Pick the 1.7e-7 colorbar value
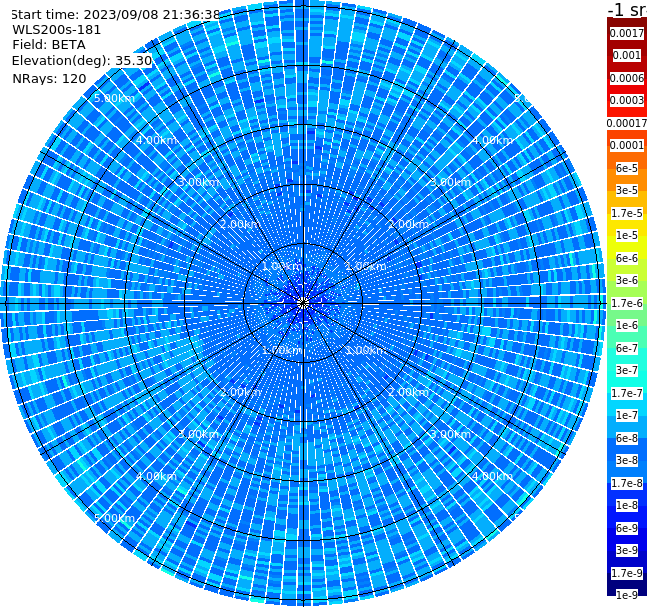The width and height of the screenshot is (647, 607). (x=627, y=393)
